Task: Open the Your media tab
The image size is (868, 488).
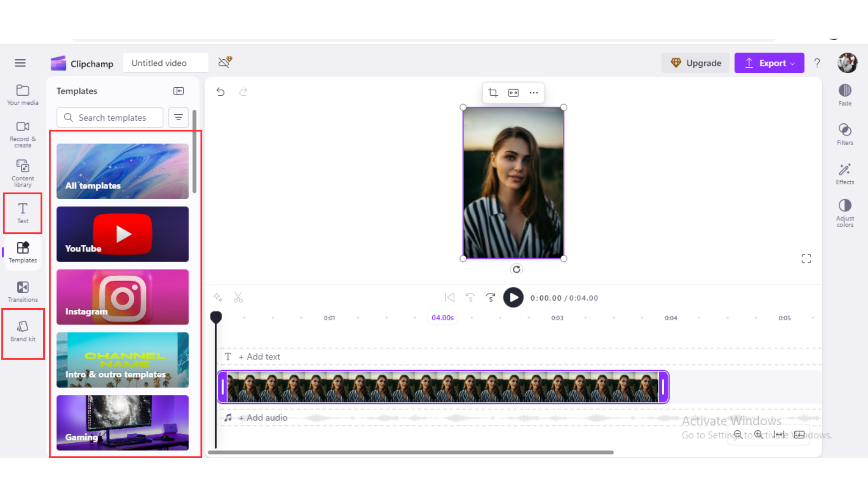Action: point(23,94)
